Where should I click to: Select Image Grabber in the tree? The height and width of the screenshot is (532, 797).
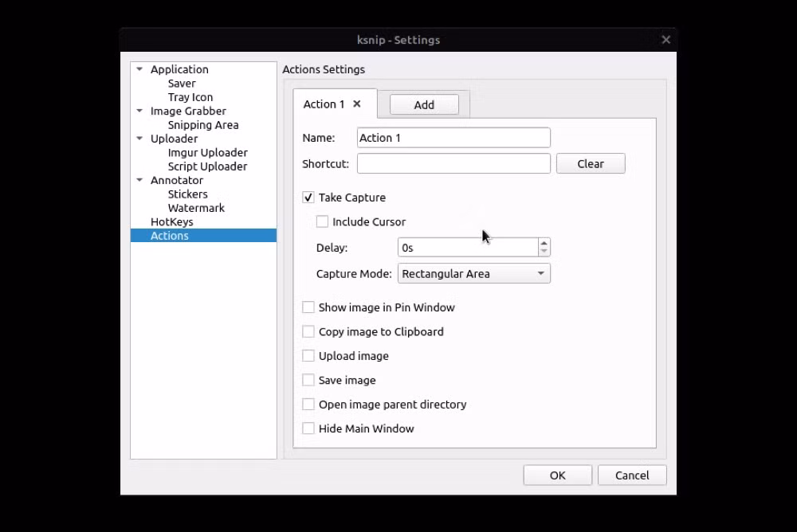[188, 111]
